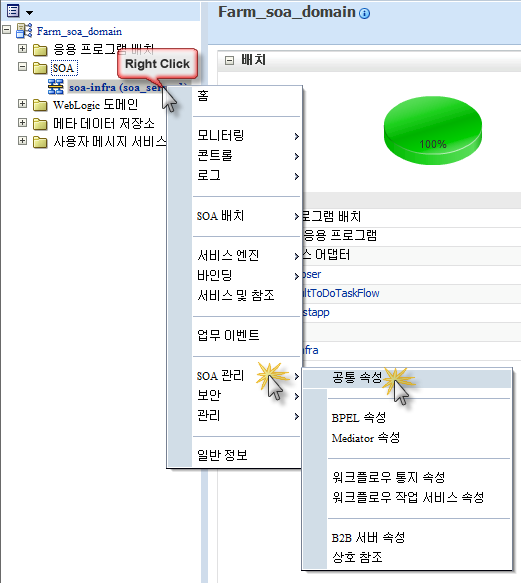
Task: Click the Farm_soa_domain farm icon
Action: [24, 31]
